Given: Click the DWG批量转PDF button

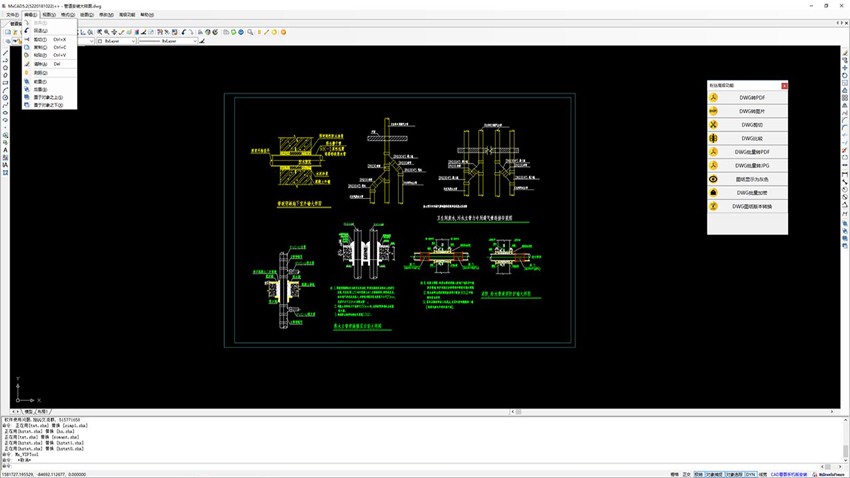Looking at the screenshot, I should 748,152.
